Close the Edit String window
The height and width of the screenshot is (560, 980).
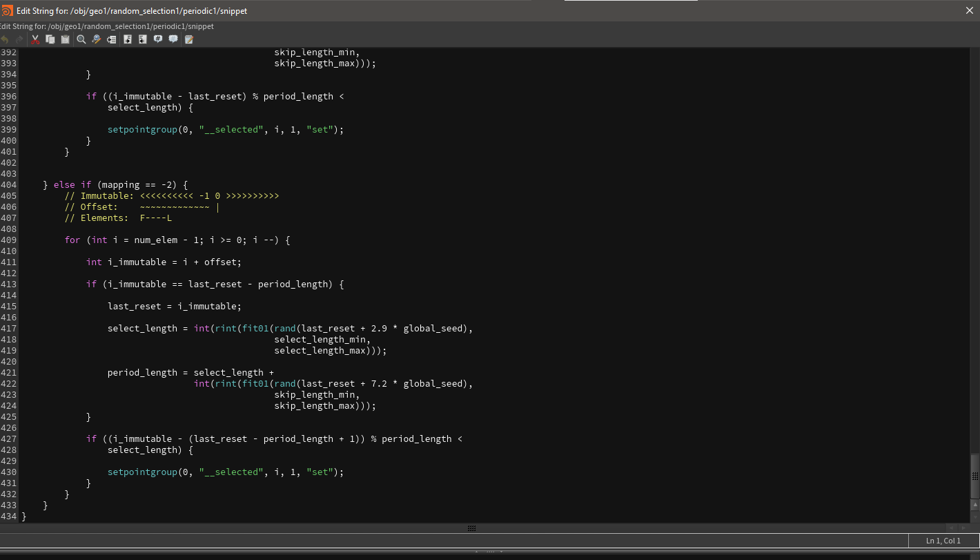(969, 10)
